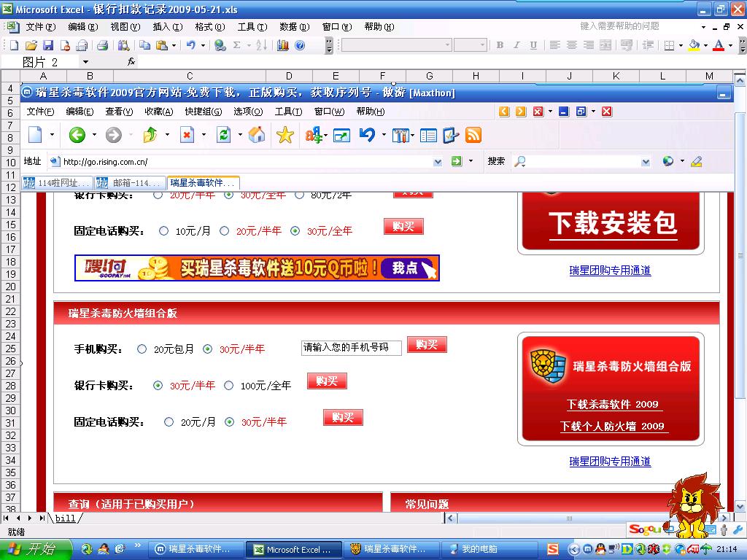Click the AutoSum sigma icon
747x560 pixels.
click(x=237, y=45)
